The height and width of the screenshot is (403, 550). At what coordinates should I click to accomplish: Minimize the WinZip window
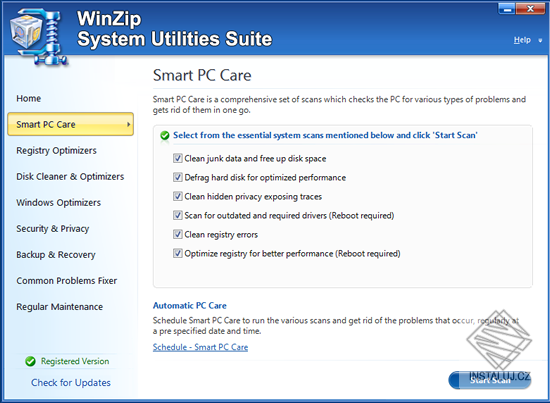coord(507,8)
